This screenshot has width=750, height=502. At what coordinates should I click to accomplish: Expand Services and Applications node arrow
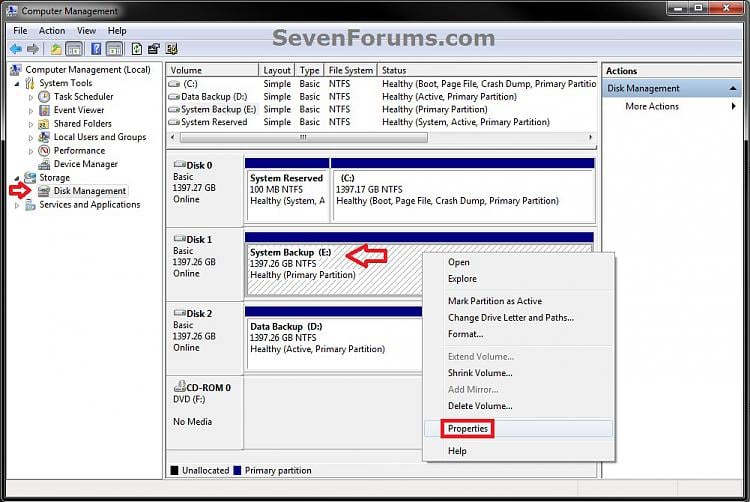click(x=17, y=205)
